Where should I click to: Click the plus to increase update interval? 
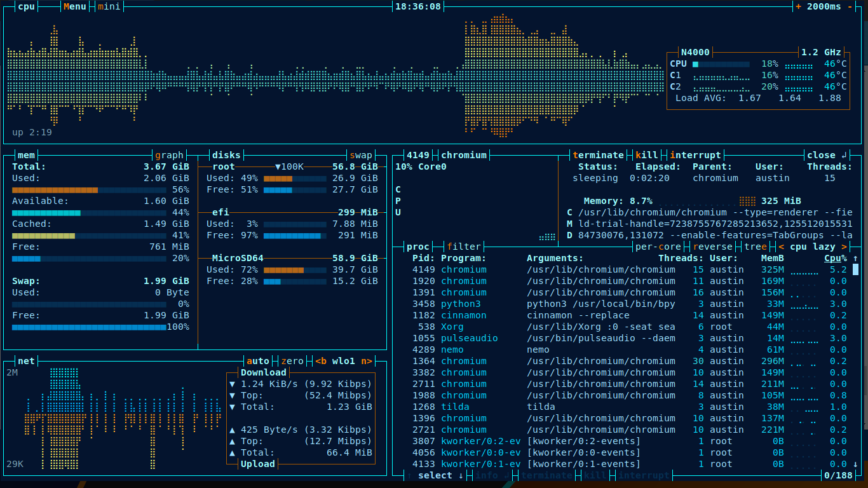click(x=798, y=6)
